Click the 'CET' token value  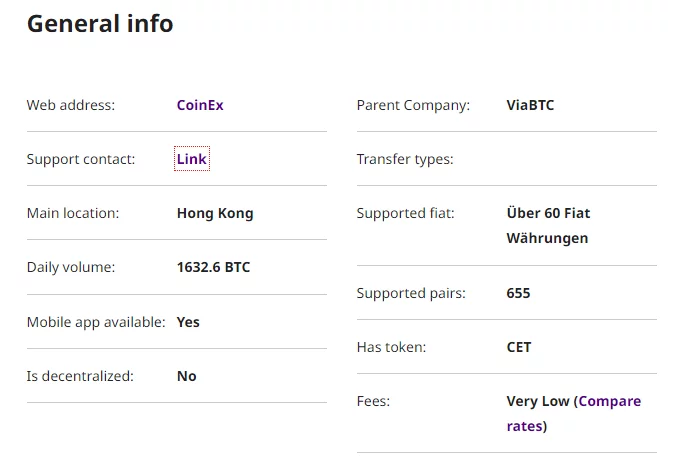click(x=519, y=347)
